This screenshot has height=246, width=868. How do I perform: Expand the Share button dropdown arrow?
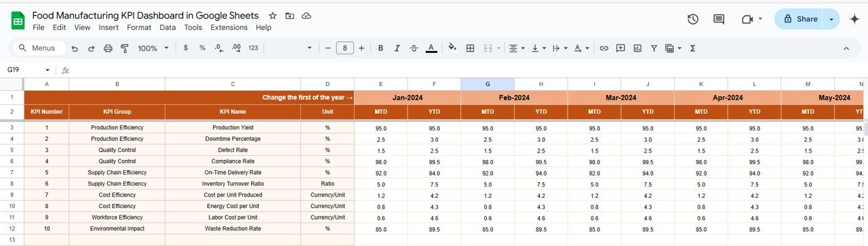[x=831, y=19]
